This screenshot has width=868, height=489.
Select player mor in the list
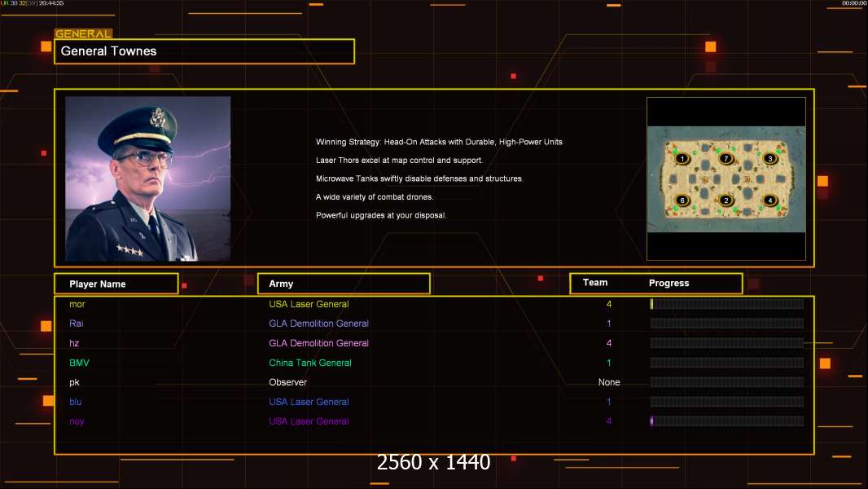tap(77, 304)
